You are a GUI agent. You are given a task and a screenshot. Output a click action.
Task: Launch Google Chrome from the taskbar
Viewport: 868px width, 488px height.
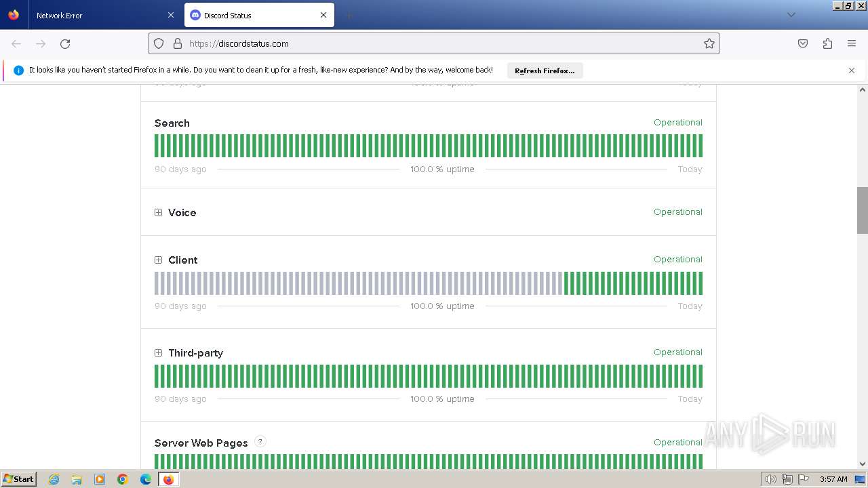coord(123,479)
